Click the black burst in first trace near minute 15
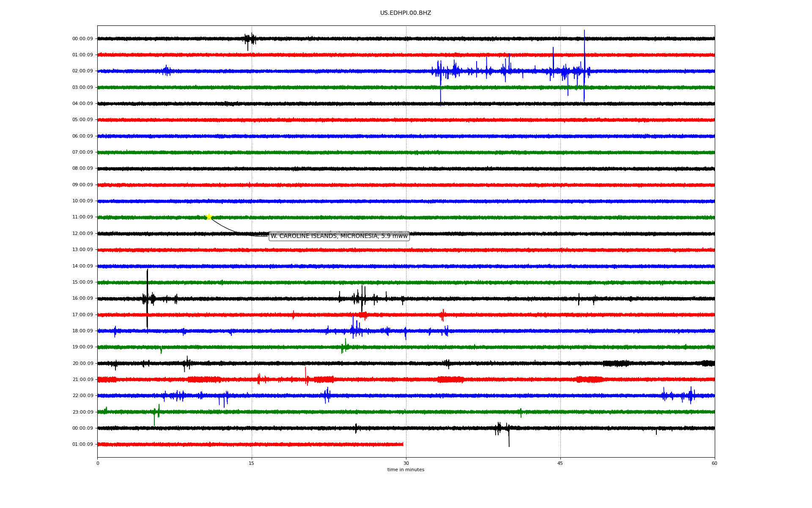 pyautogui.click(x=250, y=39)
